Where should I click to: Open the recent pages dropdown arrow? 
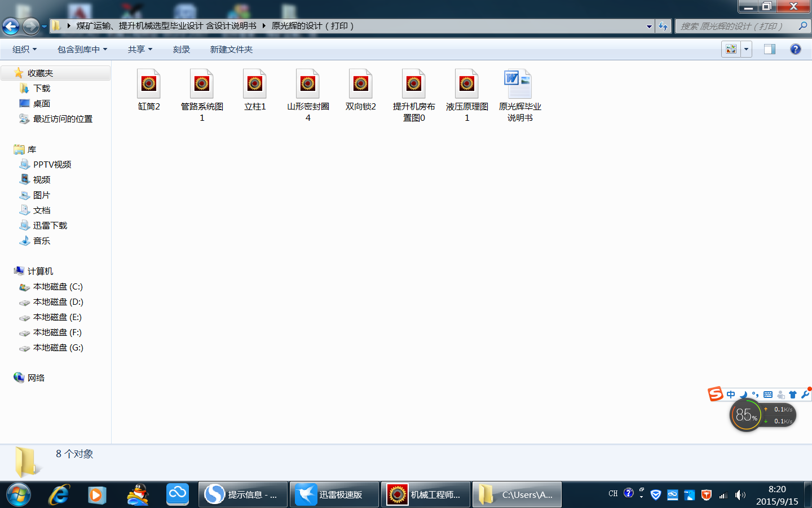click(x=44, y=26)
